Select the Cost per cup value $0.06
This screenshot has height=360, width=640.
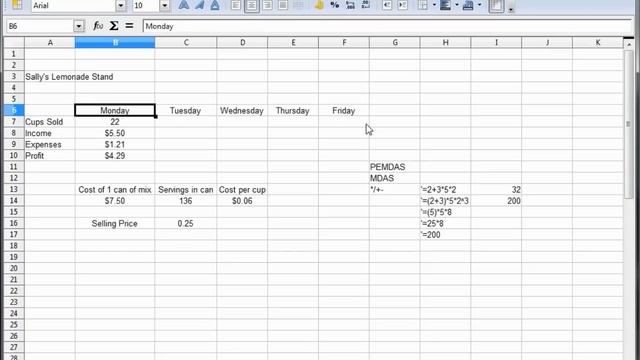[242, 201]
